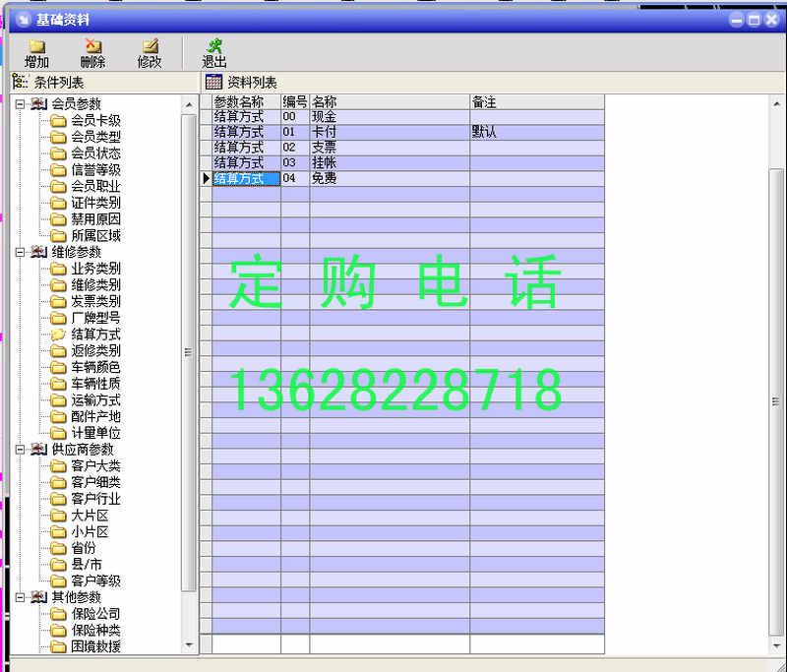Click the 资料列表 table icon
Image resolution: width=787 pixels, height=672 pixels.
[213, 82]
